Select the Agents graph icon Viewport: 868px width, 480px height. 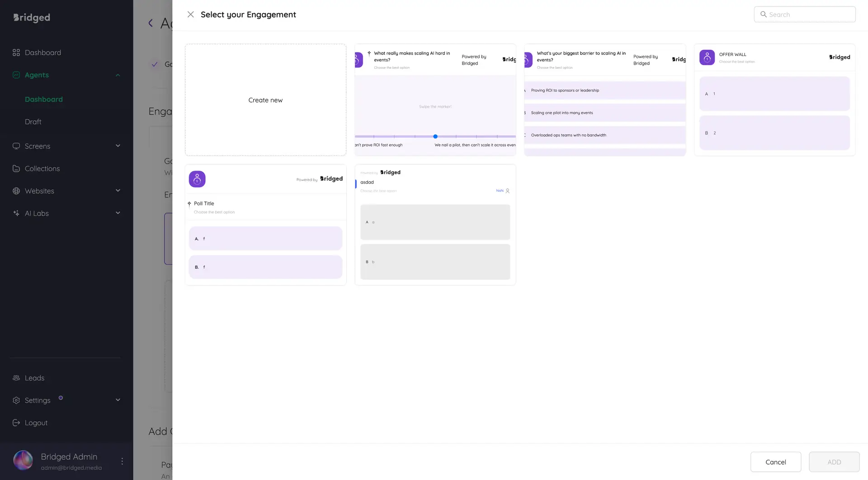point(16,75)
